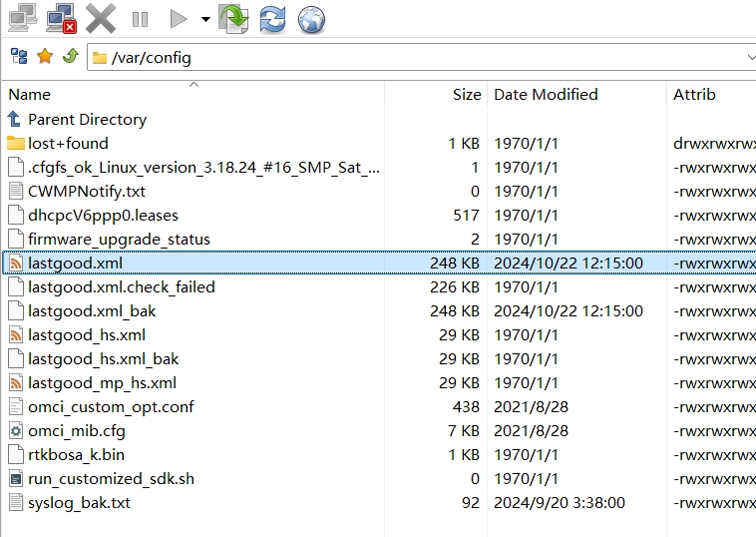Screen dimensions: 756x537
Task: Sort files by Name column header
Action: point(30,95)
